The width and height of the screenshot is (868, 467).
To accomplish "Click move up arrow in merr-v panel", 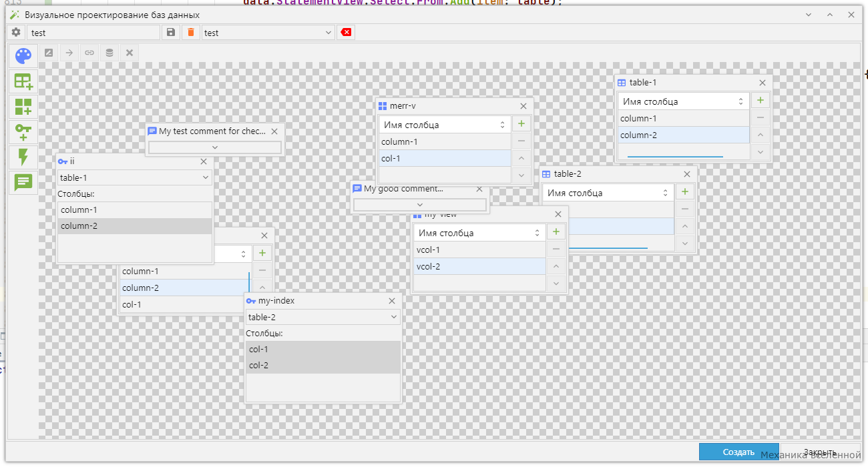I will tap(521, 158).
